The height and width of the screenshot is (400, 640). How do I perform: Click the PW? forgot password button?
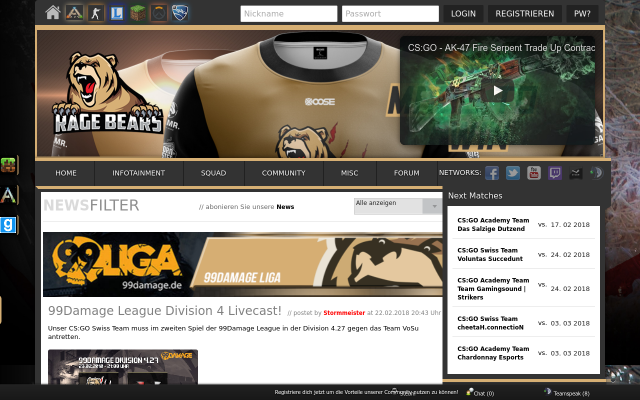[x=582, y=14]
